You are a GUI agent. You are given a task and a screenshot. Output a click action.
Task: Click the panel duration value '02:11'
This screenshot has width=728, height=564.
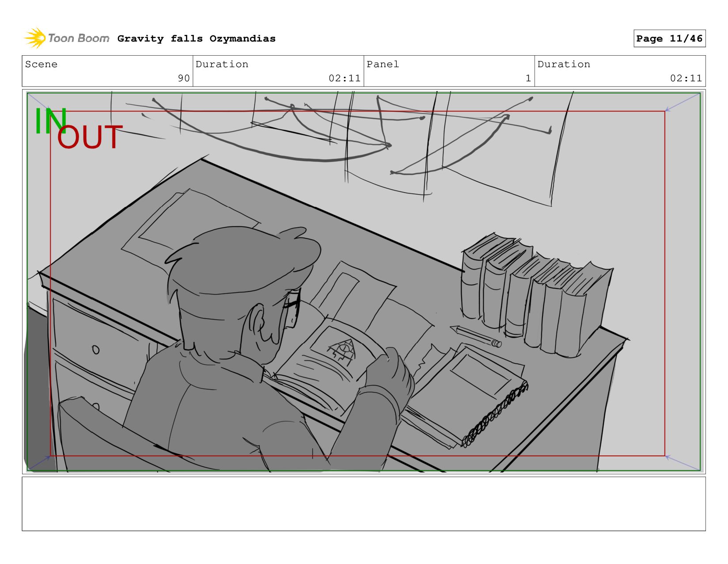click(x=686, y=78)
